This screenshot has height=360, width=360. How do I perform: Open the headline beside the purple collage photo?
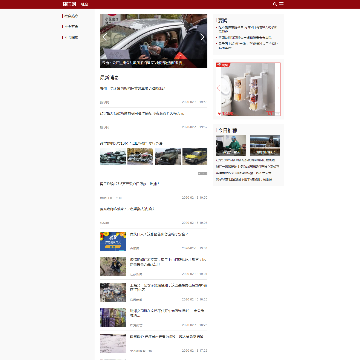point(167,313)
